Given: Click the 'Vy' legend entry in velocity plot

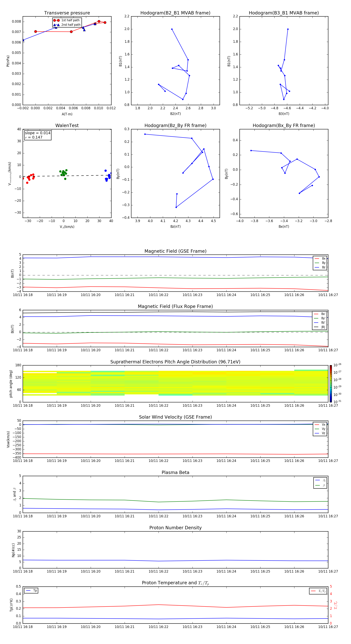Looking at the screenshot, I should (x=320, y=429).
